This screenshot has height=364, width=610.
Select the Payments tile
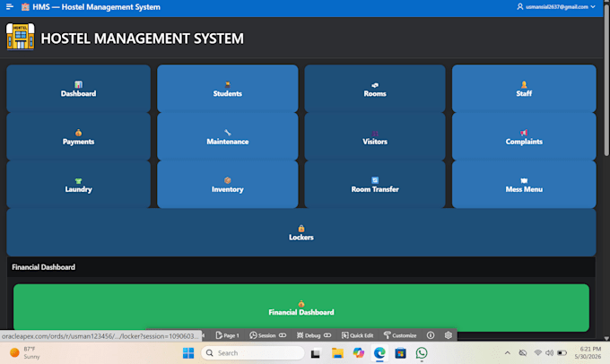(78, 137)
